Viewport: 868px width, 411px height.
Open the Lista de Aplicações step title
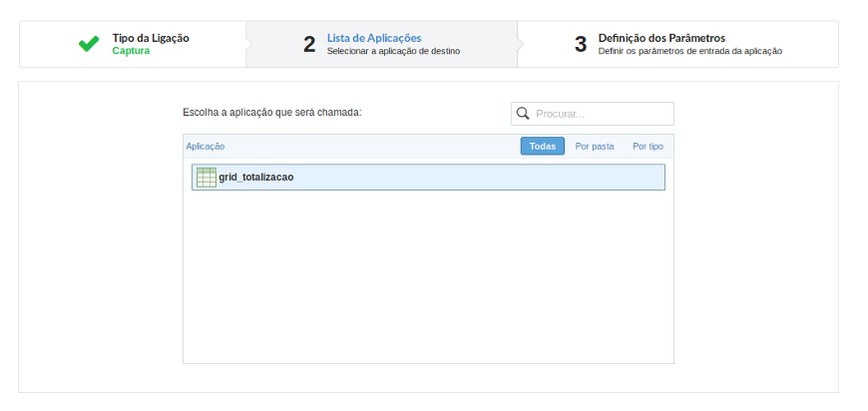[374, 38]
